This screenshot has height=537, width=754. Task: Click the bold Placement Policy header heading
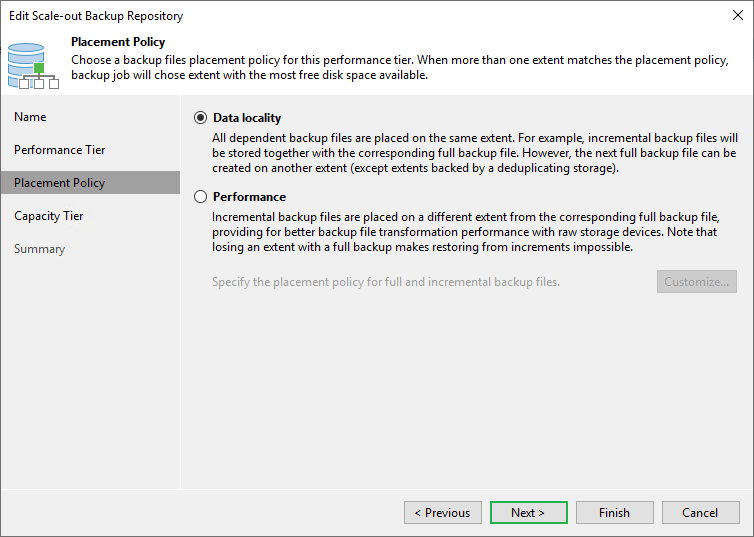coord(117,43)
